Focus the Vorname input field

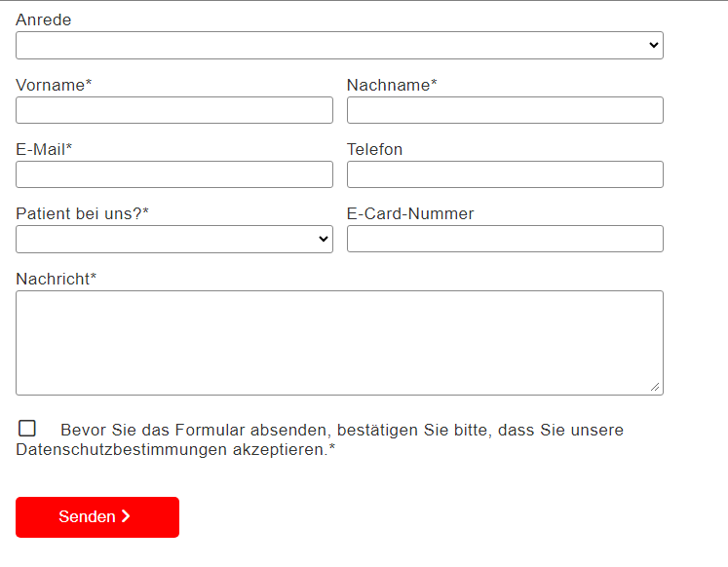(174, 110)
